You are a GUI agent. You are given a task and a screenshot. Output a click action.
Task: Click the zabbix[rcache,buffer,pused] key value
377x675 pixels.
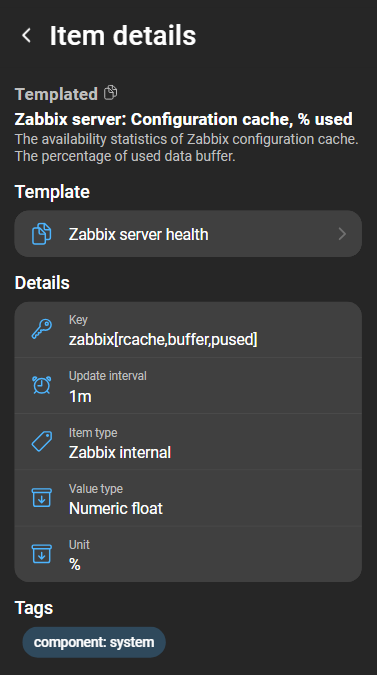tap(163, 340)
